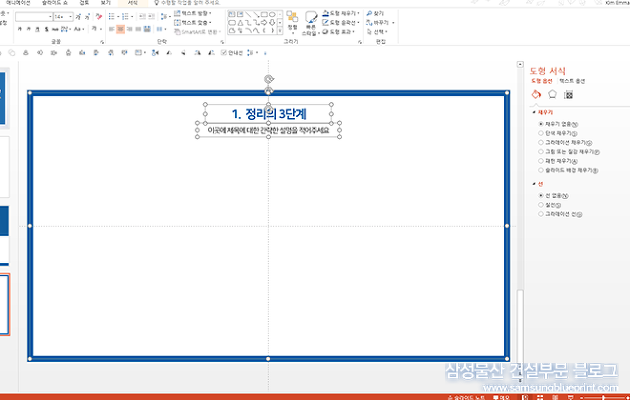The width and height of the screenshot is (630, 400).
Task: Increase the font size
Action: [x=78, y=16]
